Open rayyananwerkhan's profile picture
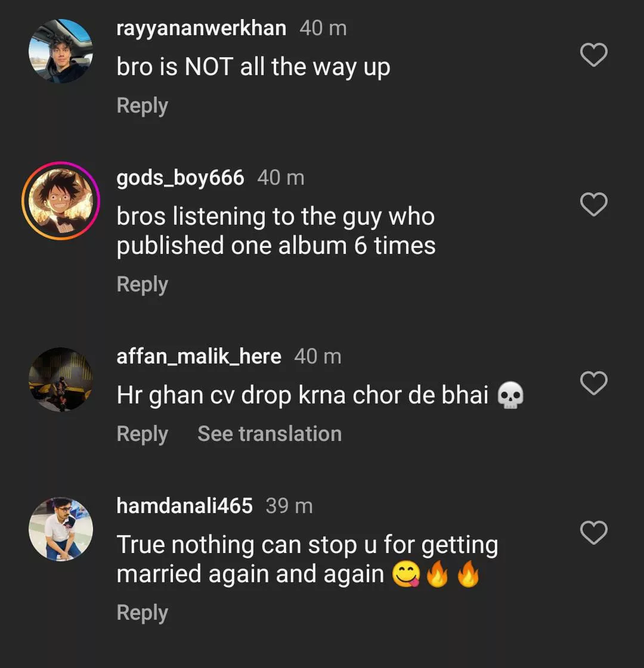 (61, 51)
